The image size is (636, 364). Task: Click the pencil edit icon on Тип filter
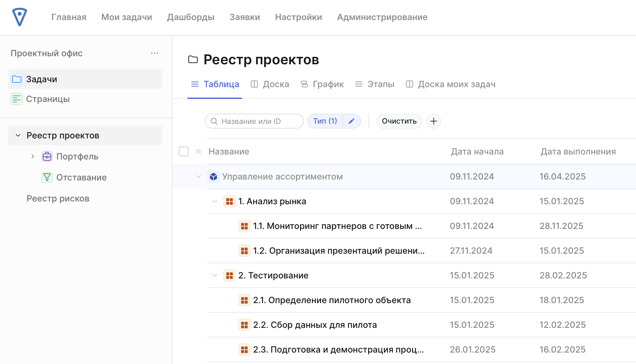351,121
